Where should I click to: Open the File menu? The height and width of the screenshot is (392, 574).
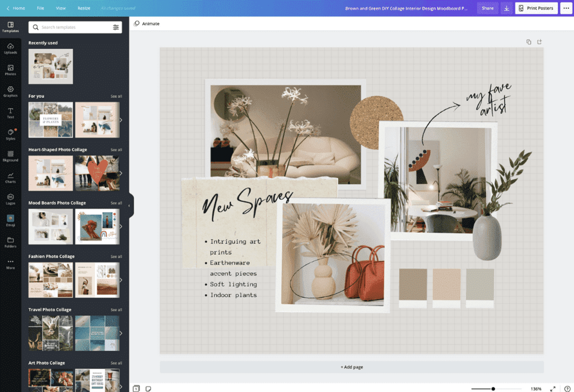coord(40,8)
